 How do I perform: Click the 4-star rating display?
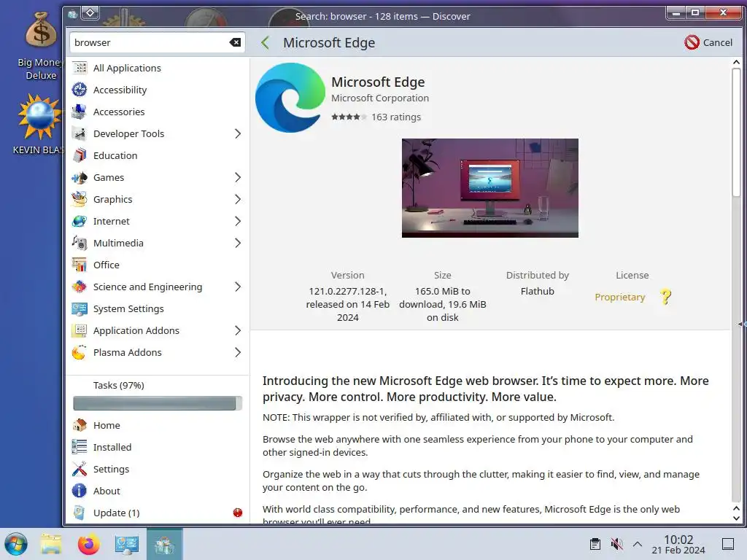coord(349,117)
